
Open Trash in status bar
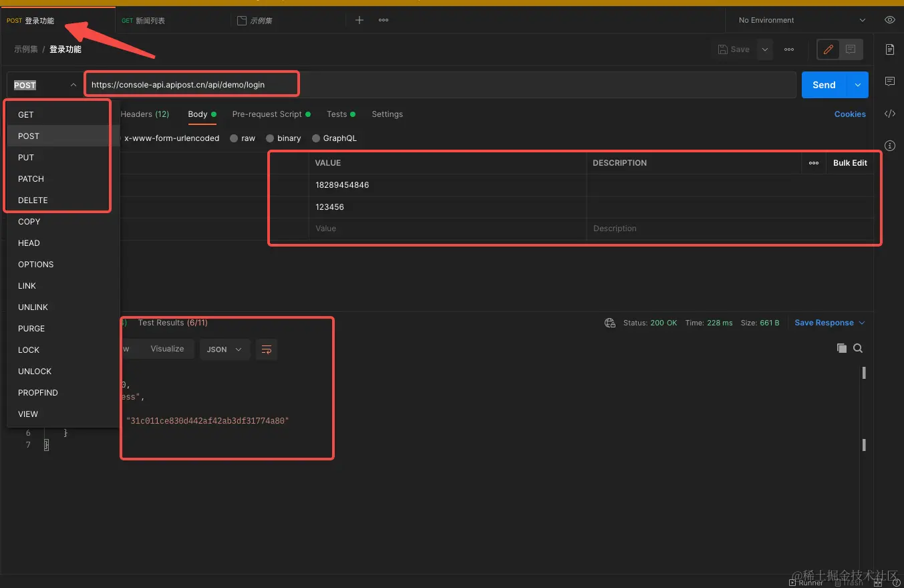tap(849, 583)
